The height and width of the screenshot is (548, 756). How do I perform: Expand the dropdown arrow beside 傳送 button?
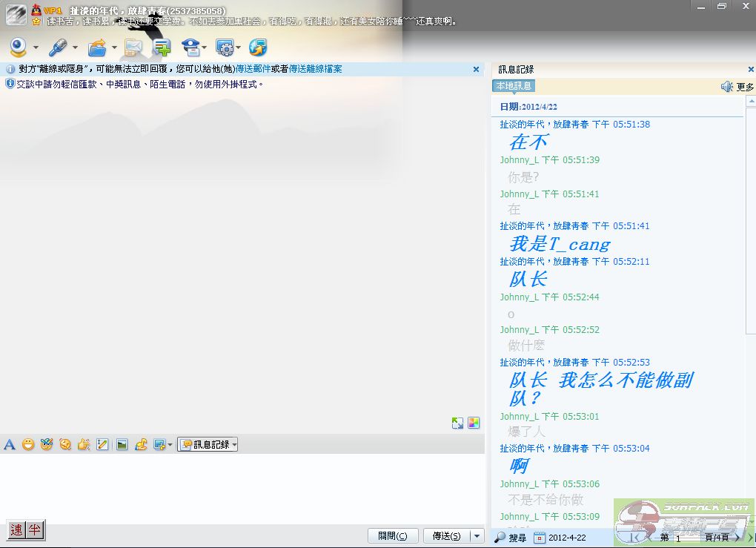pyautogui.click(x=477, y=536)
